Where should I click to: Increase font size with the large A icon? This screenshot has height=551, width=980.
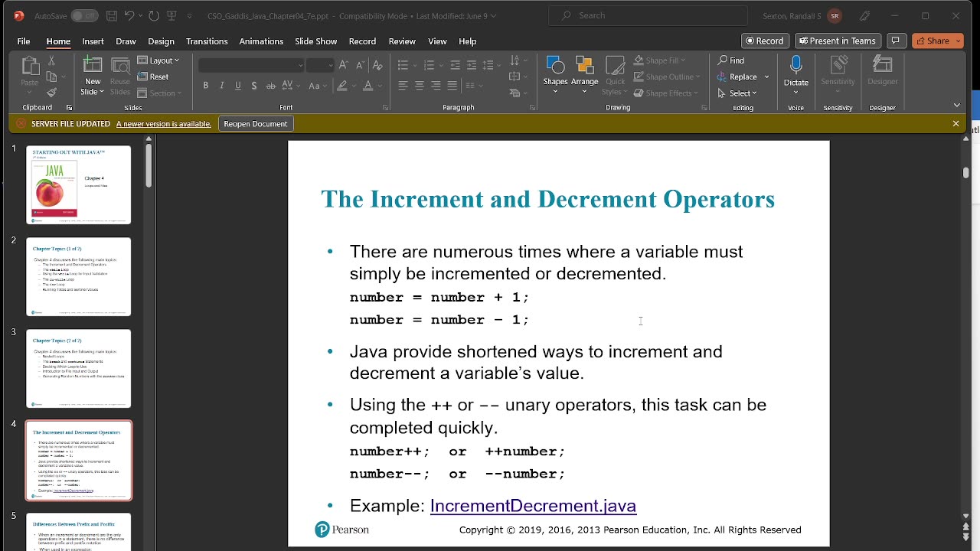click(x=344, y=65)
